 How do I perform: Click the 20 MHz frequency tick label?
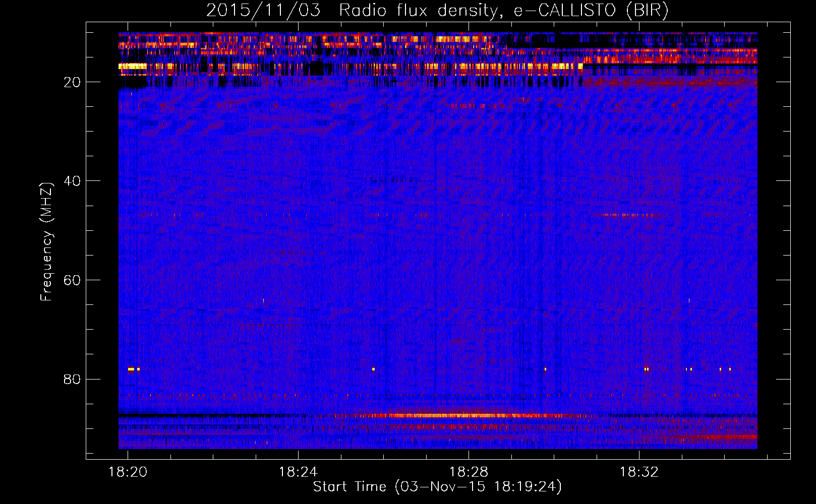pyautogui.click(x=72, y=82)
